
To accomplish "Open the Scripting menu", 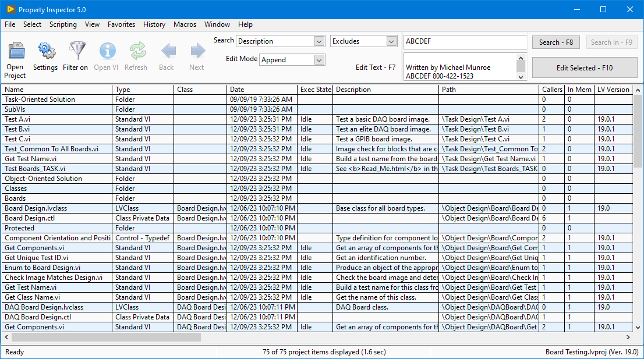I will coord(63,24).
